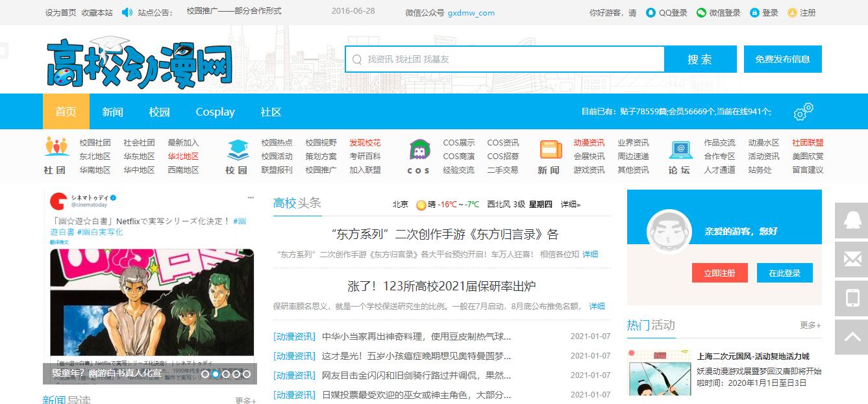Viewport: 868px width, 404px height.
Task: Expand 热门活动 with 更多+
Action: point(810,325)
